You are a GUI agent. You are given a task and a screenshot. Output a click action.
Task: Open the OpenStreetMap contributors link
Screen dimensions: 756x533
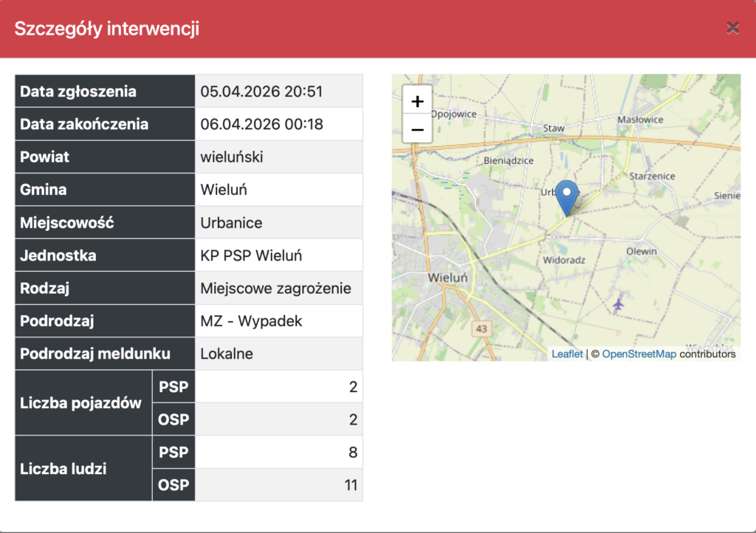pyautogui.click(x=639, y=354)
